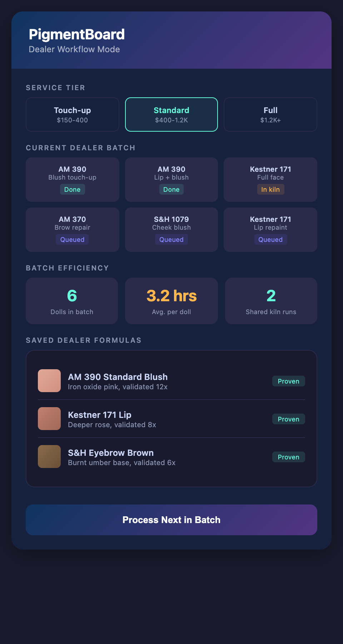Open the AM 390 Blush touch-up card
This screenshot has height=644, width=343.
72,179
